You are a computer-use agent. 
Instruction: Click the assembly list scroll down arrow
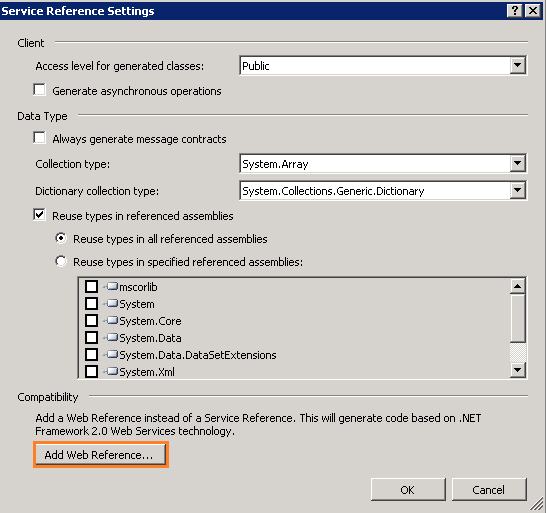518,370
